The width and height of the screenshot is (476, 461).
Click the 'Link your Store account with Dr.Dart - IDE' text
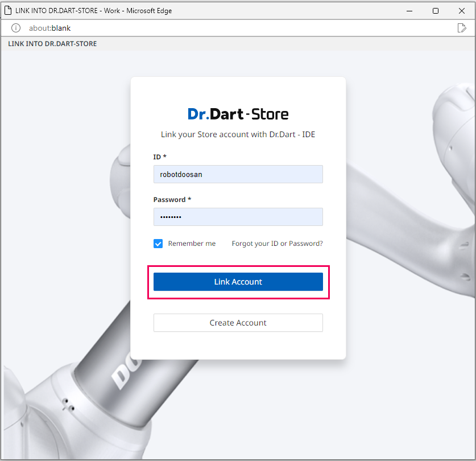[x=238, y=134]
